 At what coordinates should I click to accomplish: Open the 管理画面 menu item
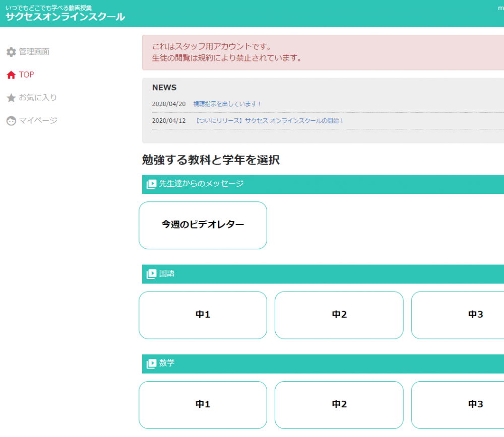[34, 52]
